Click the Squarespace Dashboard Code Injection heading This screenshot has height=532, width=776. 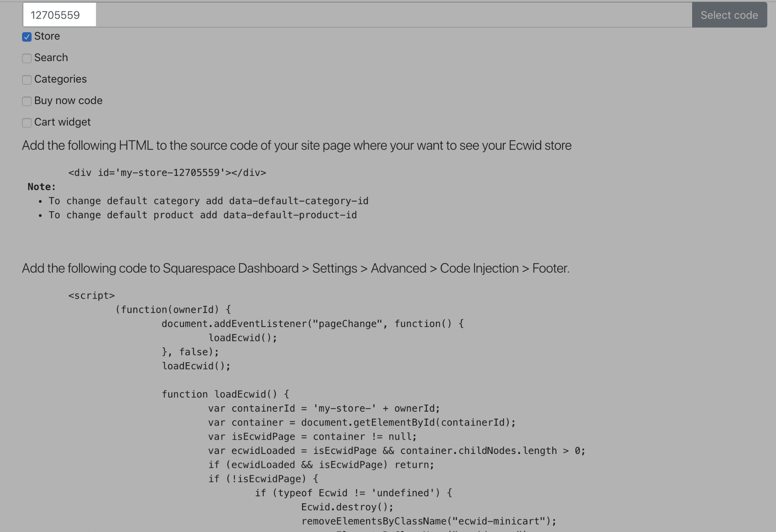point(295,268)
